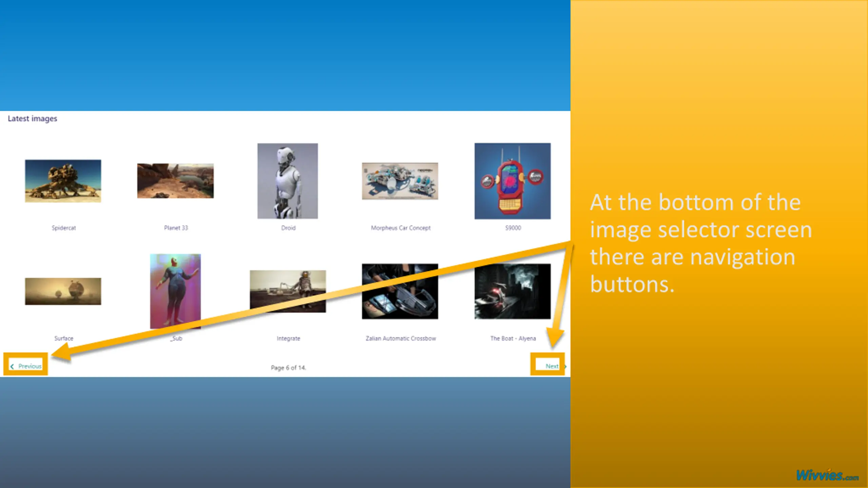Pick the Morpheus Car Concept thumbnail
Viewport: 868px width, 488px height.
400,181
